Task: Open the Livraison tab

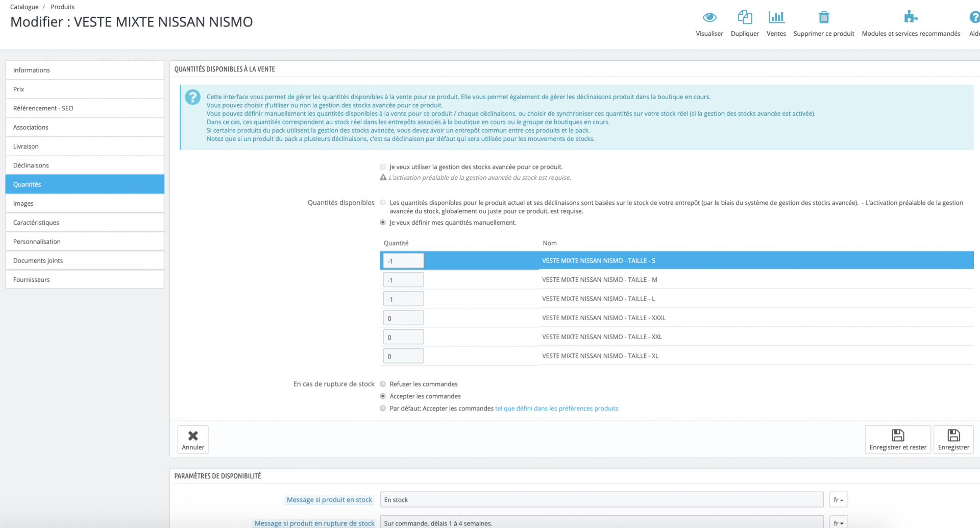Action: click(85, 146)
